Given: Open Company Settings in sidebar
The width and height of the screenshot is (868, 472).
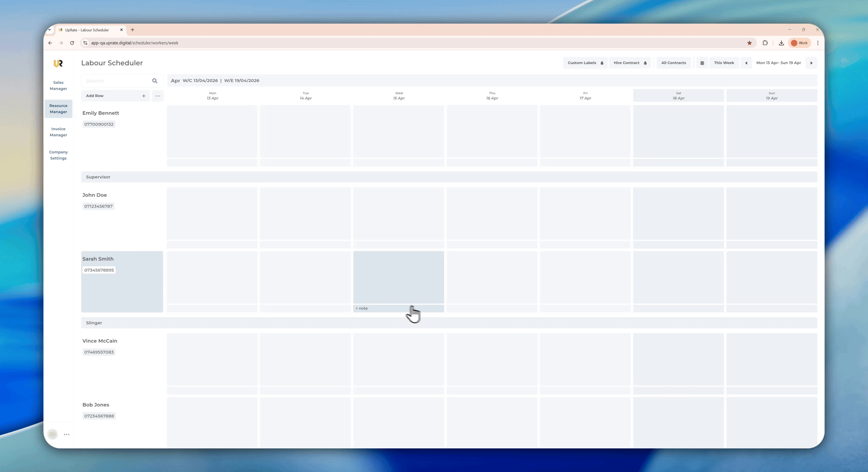Looking at the screenshot, I should coord(58,155).
